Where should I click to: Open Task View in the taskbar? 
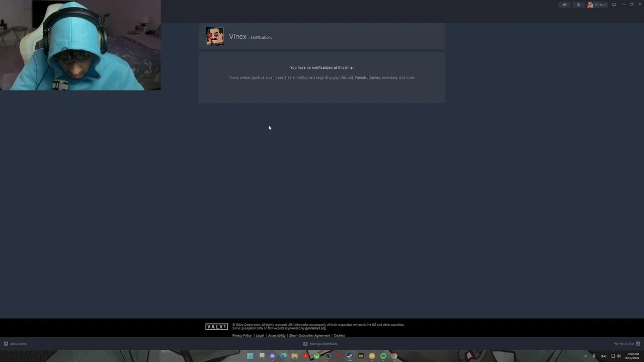pyautogui.click(x=262, y=356)
